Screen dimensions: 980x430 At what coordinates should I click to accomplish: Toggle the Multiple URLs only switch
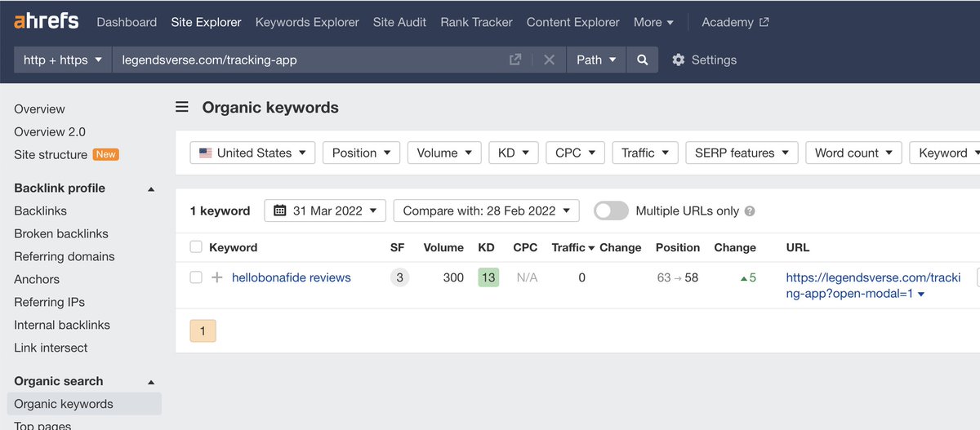(x=611, y=211)
